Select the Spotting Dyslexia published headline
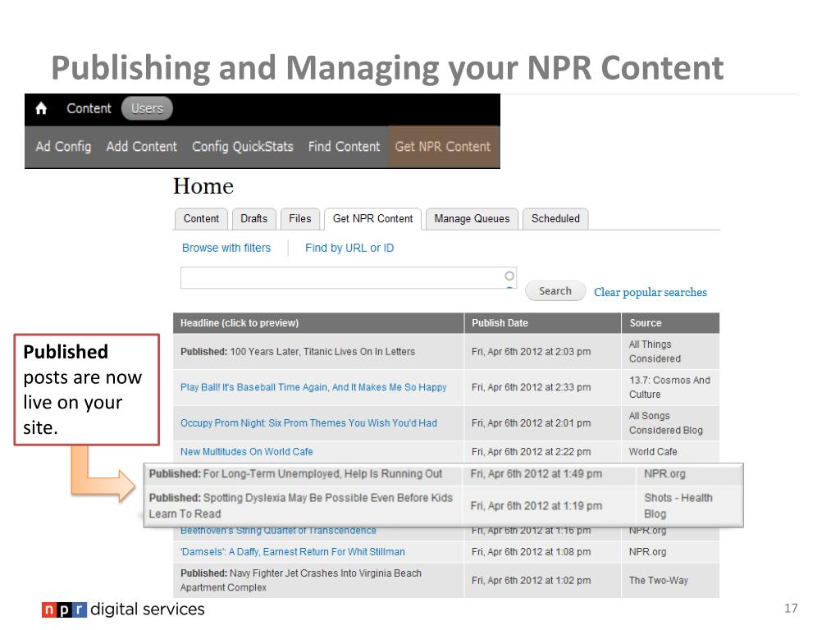The width and height of the screenshot is (840, 630). (x=301, y=505)
